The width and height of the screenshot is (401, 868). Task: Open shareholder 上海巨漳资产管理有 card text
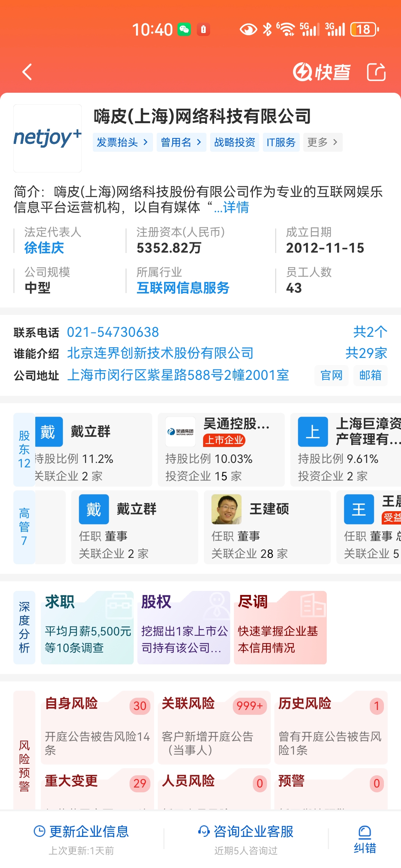click(368, 431)
